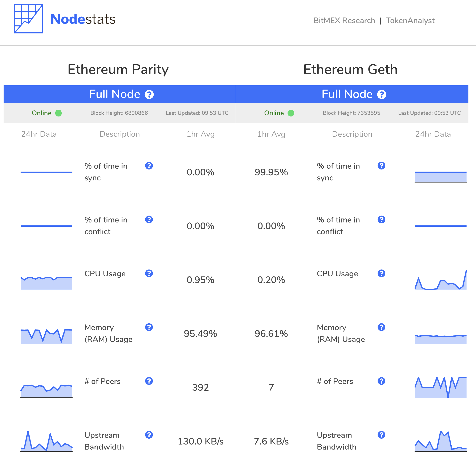Click the Ethereum Parity heading
Viewport: 476px width, 467px height.
(x=118, y=69)
